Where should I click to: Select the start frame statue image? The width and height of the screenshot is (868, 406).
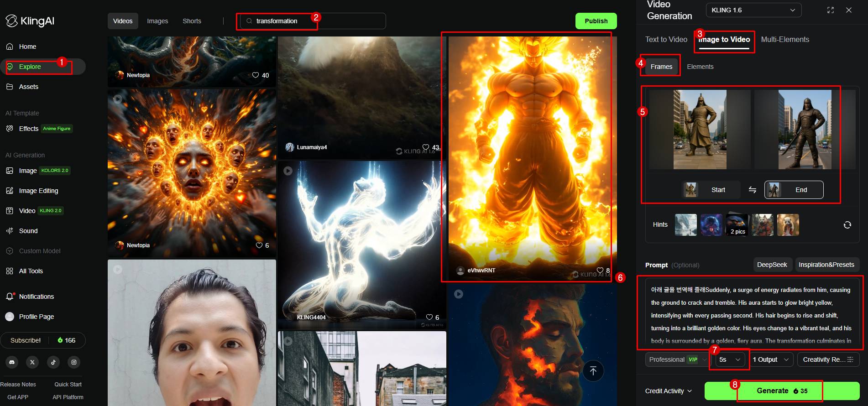coord(700,130)
